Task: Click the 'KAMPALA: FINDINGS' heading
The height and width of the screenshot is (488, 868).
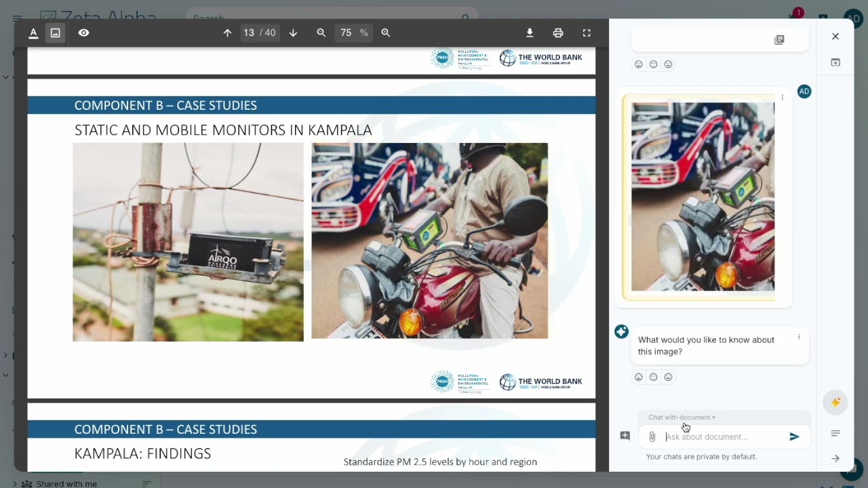Action: click(x=142, y=454)
